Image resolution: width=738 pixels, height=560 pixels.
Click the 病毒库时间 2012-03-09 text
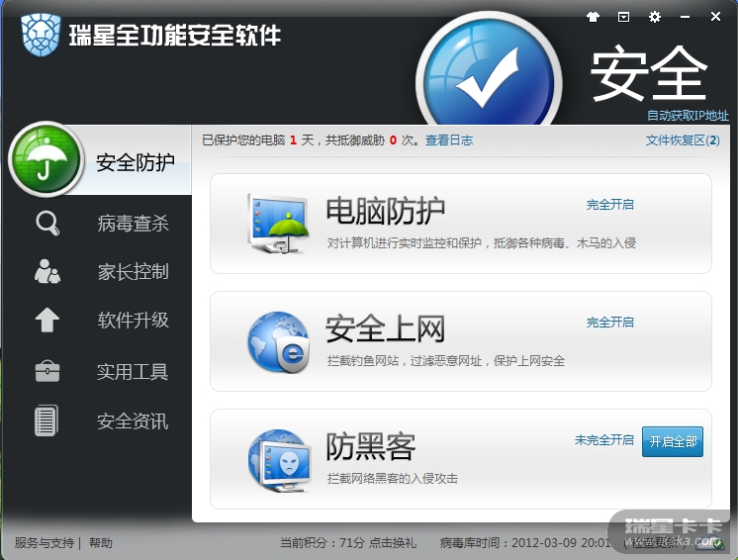pos(525,543)
